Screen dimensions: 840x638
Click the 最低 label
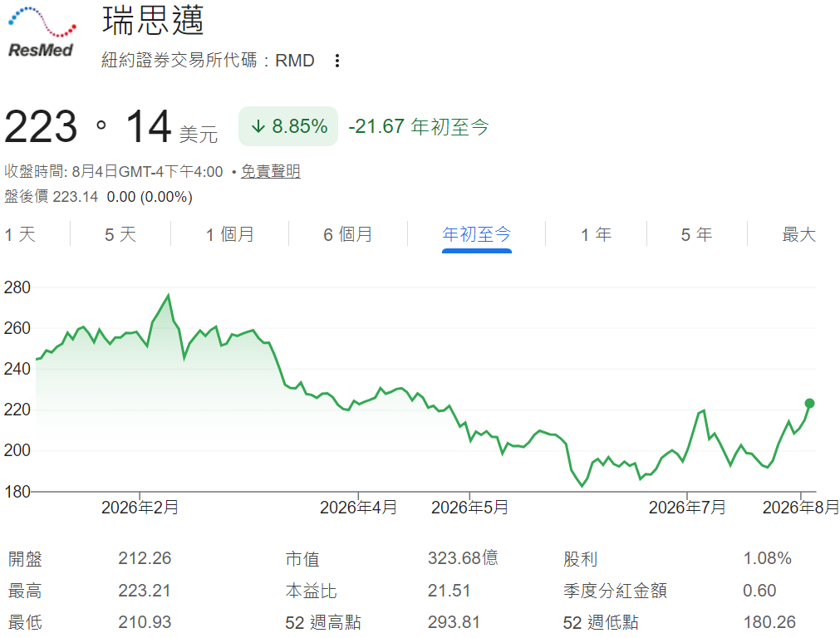[x=25, y=622]
